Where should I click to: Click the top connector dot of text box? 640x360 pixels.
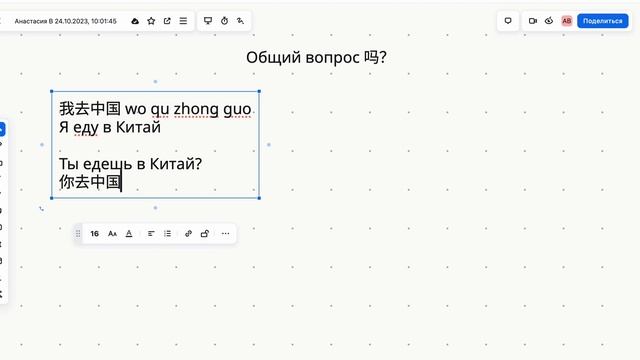pos(155,82)
